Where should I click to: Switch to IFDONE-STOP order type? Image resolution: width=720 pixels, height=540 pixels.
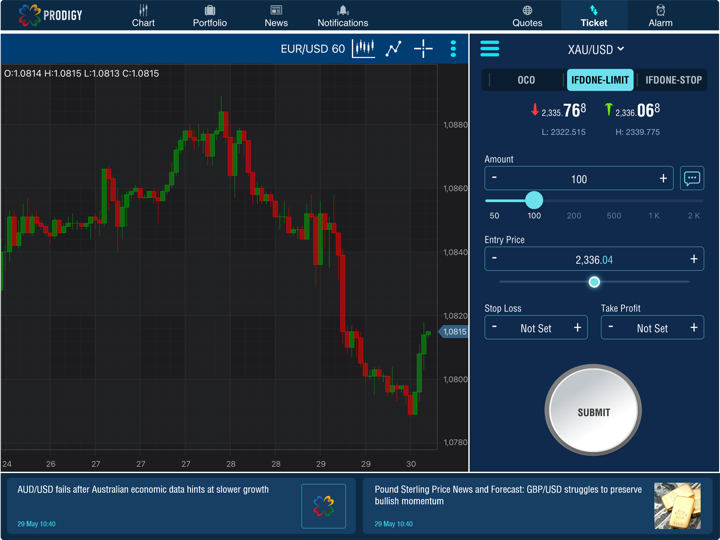coord(673,80)
